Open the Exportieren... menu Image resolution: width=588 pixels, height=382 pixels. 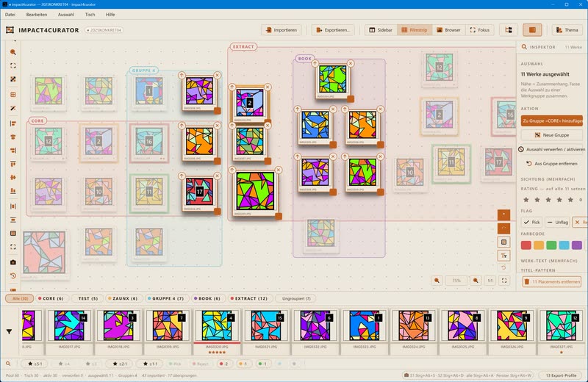333,30
